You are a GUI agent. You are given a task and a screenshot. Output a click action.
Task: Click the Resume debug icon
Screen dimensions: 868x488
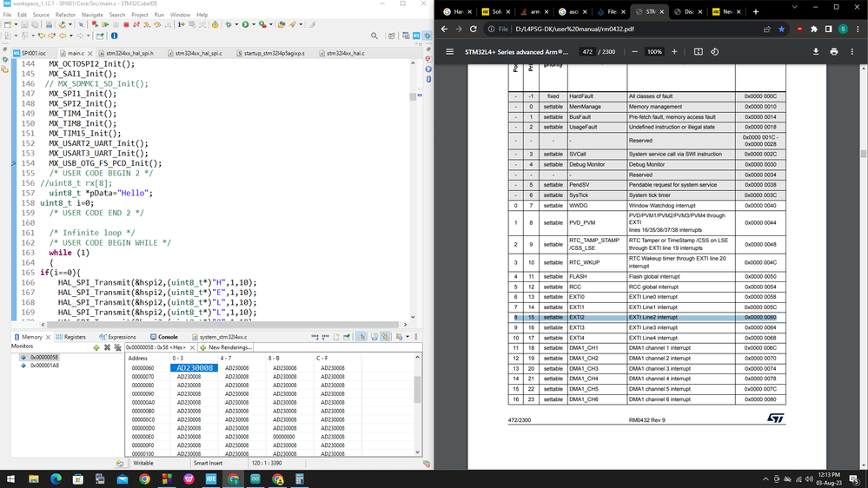(105, 24)
